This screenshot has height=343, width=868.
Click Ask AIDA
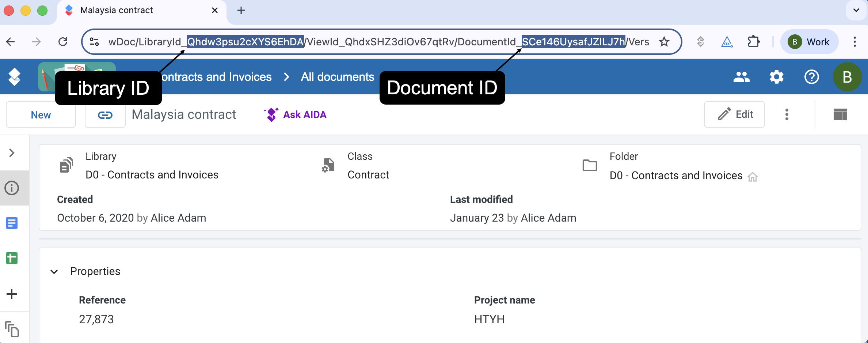click(x=295, y=114)
